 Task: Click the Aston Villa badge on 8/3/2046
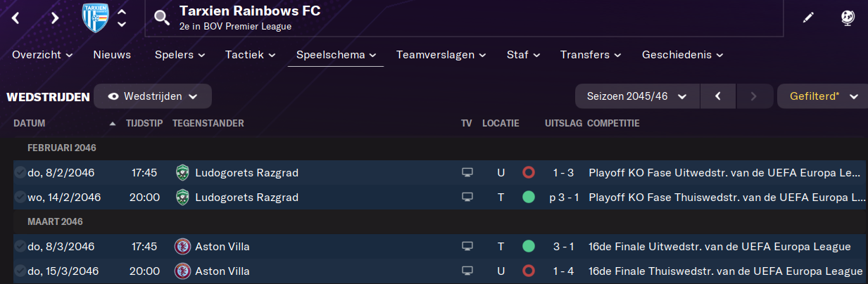point(183,247)
